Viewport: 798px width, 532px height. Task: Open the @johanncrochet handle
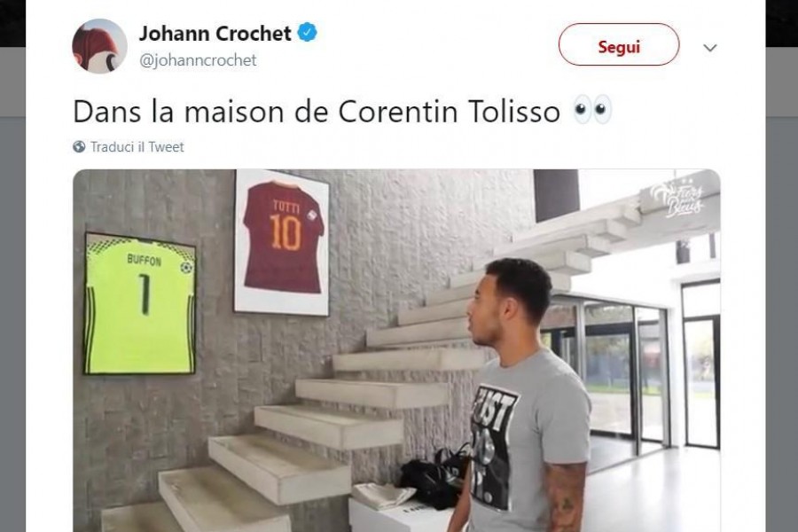198,60
